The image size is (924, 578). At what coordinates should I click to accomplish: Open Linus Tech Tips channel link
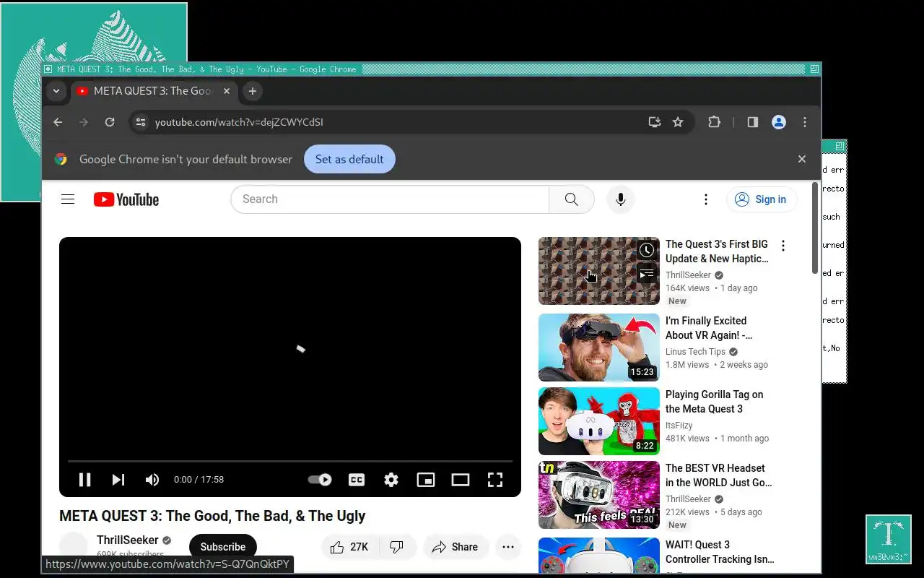pyautogui.click(x=695, y=352)
